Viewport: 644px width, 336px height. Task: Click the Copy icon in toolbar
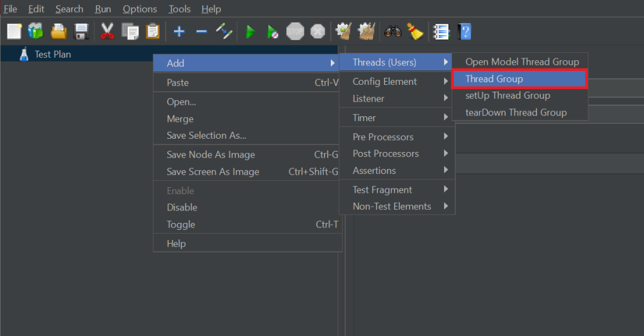pos(130,31)
